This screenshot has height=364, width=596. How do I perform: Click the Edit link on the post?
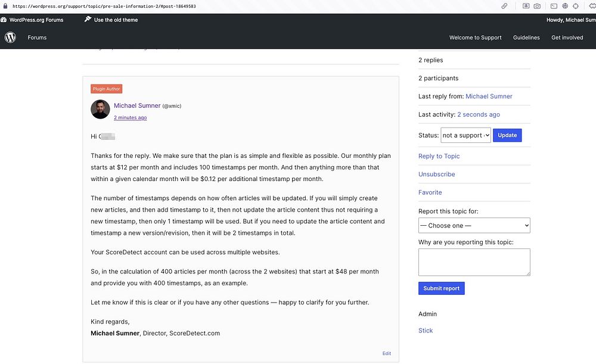coord(387,353)
